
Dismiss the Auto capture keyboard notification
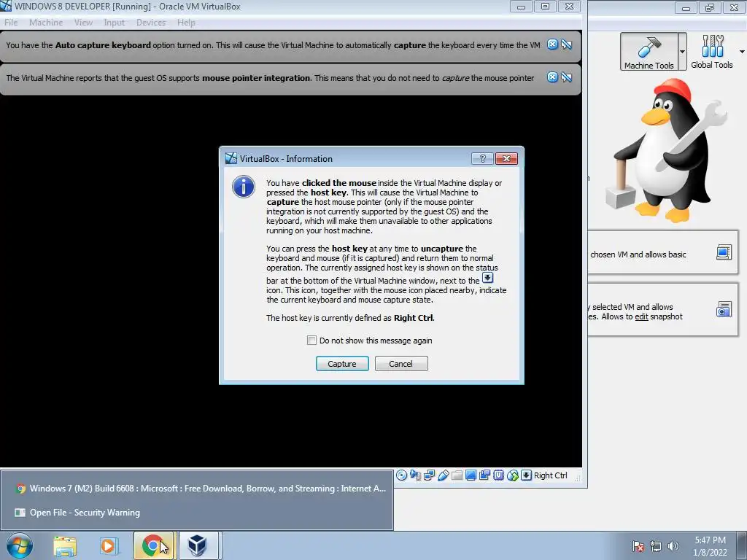(x=552, y=44)
